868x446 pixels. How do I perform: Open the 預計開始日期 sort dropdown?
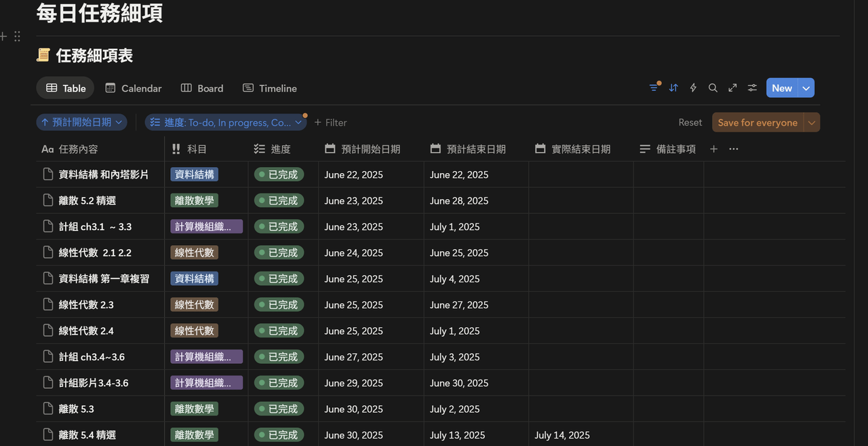tap(82, 122)
